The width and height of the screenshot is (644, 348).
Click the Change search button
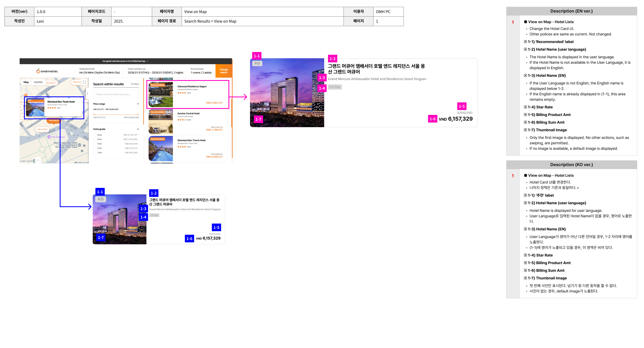pos(224,71)
